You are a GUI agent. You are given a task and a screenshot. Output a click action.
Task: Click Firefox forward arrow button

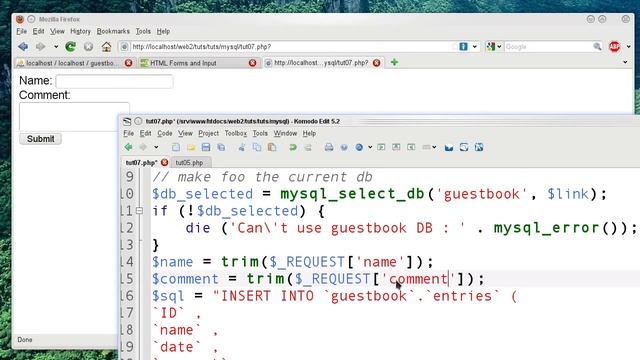40,47
